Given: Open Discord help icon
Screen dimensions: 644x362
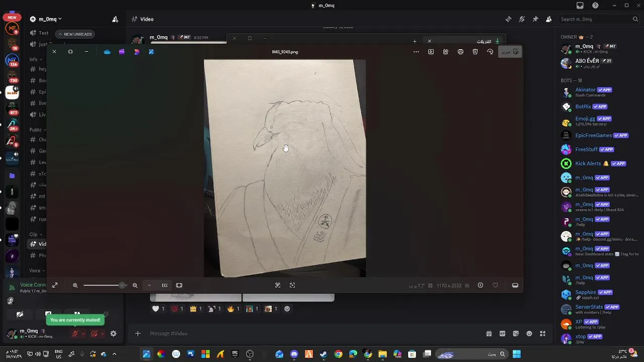Looking at the screenshot, I should click(x=596, y=6).
